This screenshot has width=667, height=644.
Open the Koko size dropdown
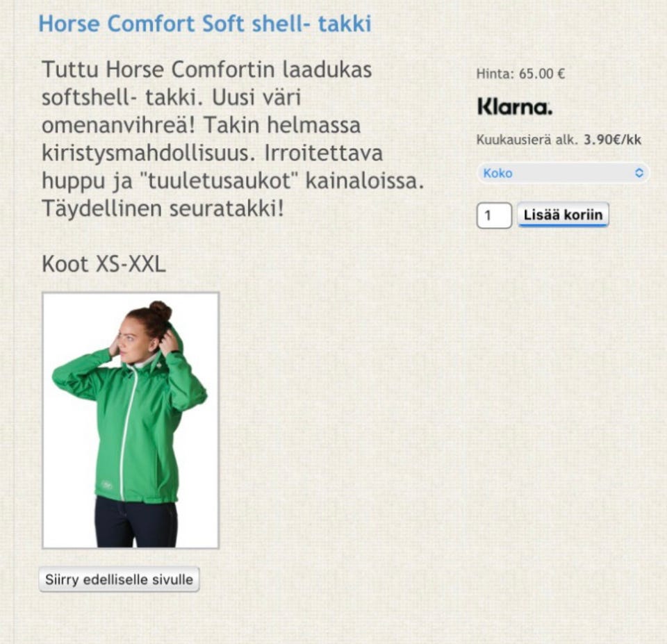pos(563,173)
